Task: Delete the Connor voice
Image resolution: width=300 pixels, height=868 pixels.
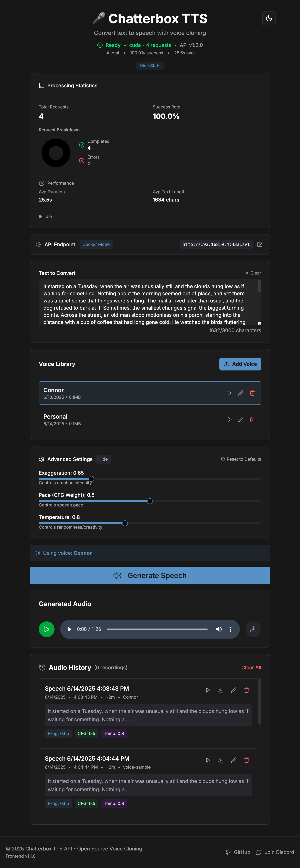Action: tap(252, 393)
